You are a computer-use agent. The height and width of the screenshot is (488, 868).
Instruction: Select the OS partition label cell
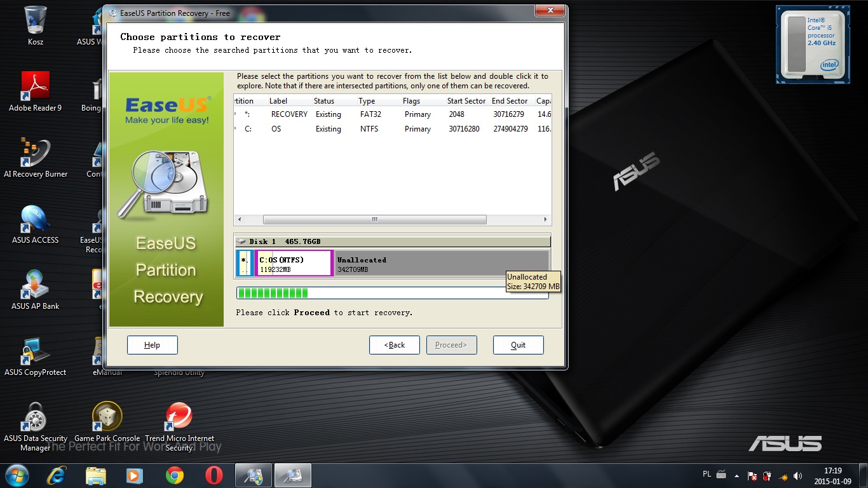click(x=276, y=129)
